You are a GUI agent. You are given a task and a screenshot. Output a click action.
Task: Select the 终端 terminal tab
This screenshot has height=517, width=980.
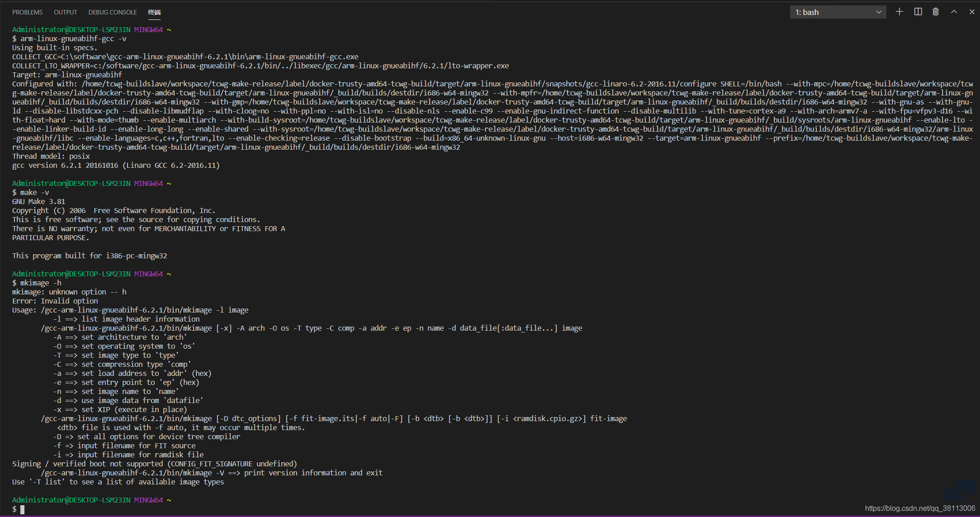[x=154, y=12]
